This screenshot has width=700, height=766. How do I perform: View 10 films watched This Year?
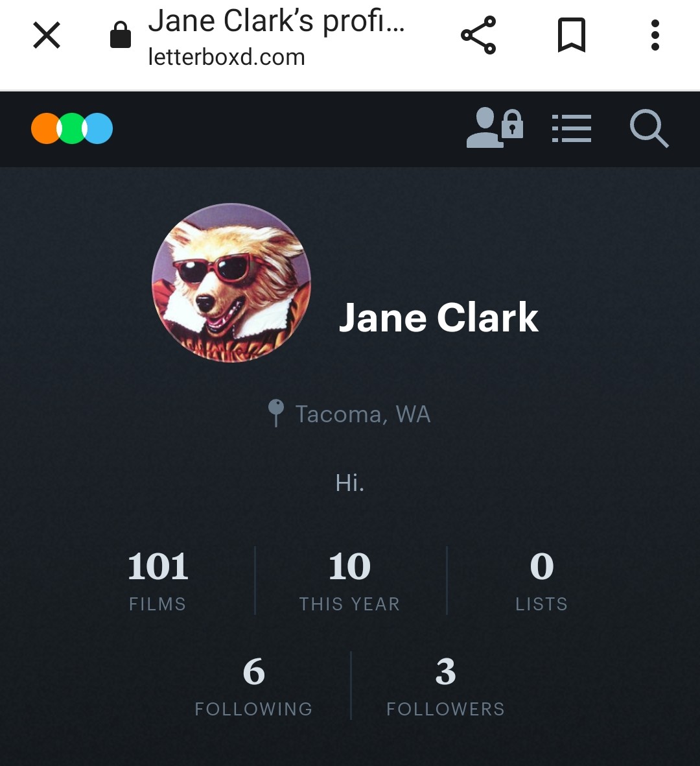[x=349, y=580]
